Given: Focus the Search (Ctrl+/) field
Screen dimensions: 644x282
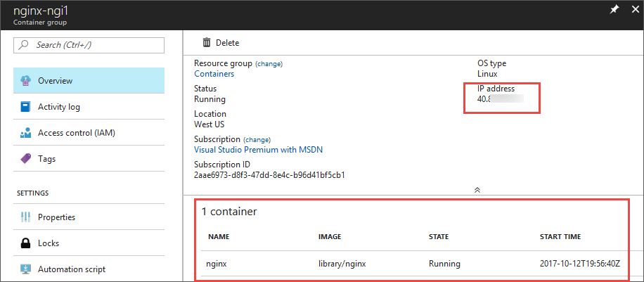Looking at the screenshot, I should [89, 45].
